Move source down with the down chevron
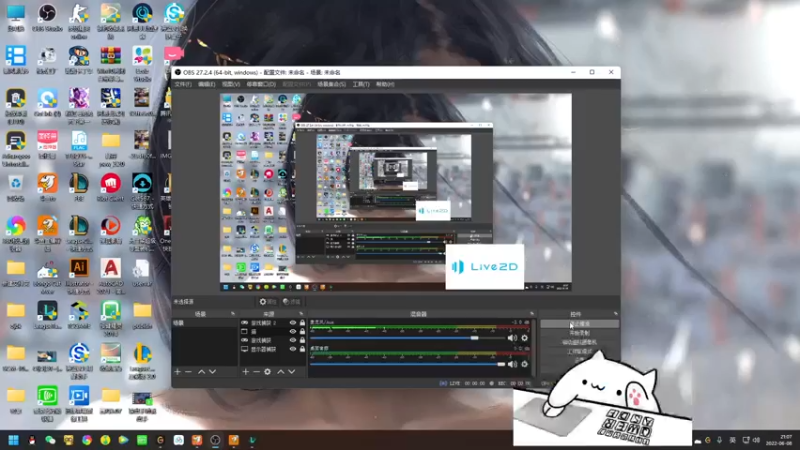Screen dimensions: 800x450 click(x=291, y=371)
